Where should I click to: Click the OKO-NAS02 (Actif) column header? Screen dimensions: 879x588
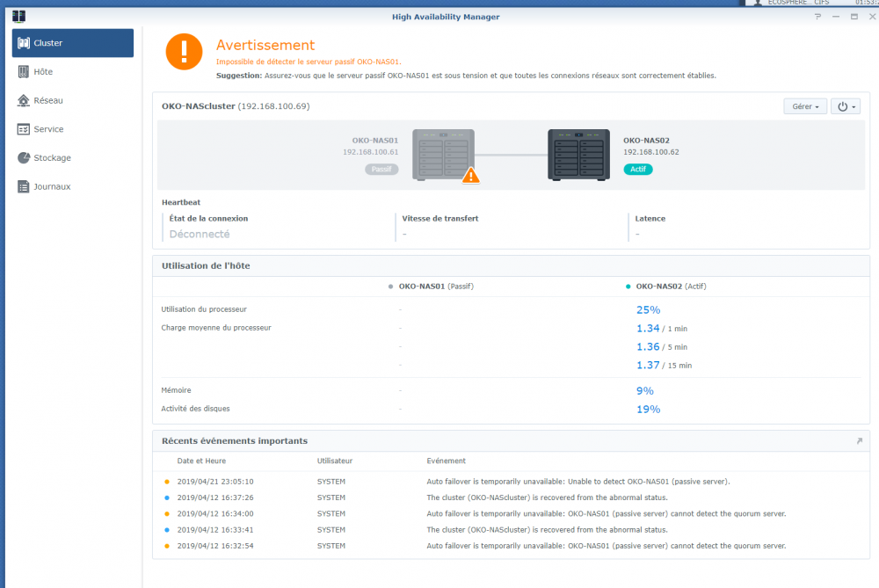(x=671, y=287)
